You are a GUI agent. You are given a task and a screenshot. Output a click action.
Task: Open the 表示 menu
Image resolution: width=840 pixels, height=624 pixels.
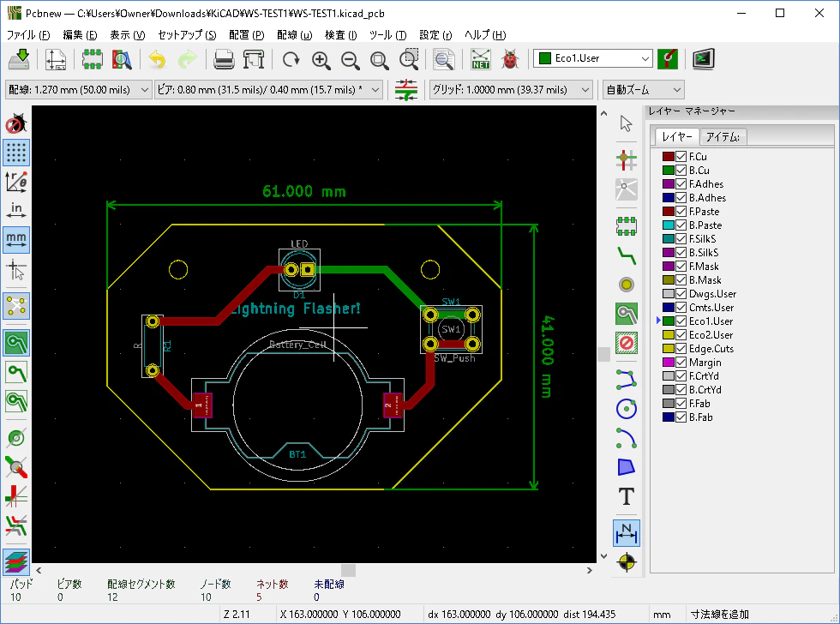pyautogui.click(x=127, y=35)
